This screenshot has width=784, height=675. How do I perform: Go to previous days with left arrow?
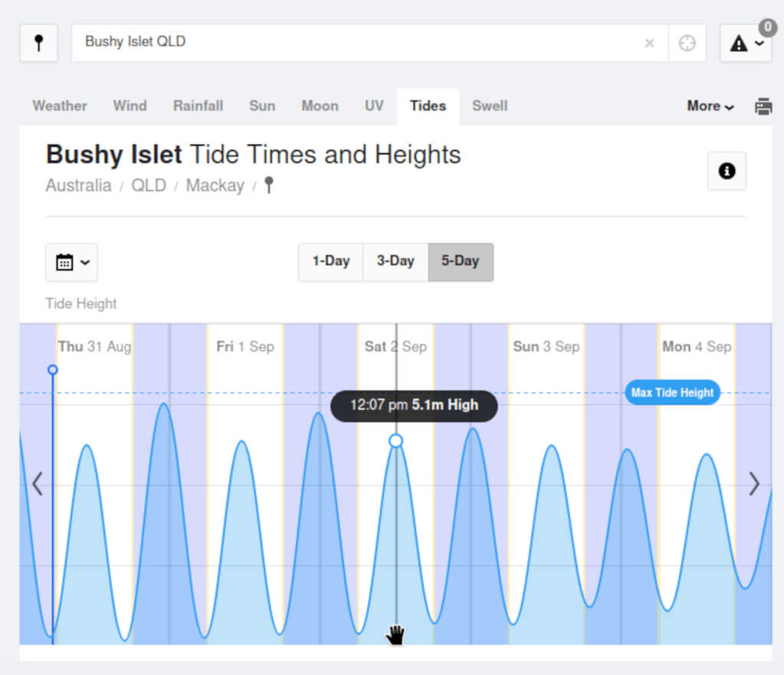tap(37, 483)
